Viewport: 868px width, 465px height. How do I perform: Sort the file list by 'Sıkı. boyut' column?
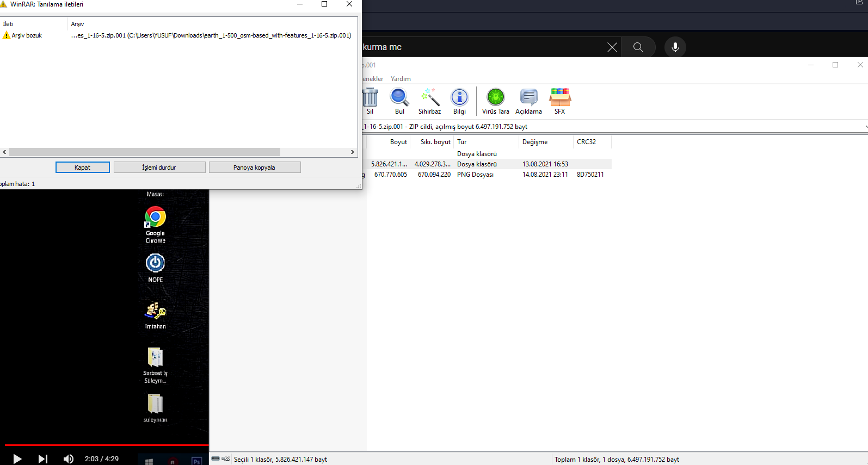[432, 142]
